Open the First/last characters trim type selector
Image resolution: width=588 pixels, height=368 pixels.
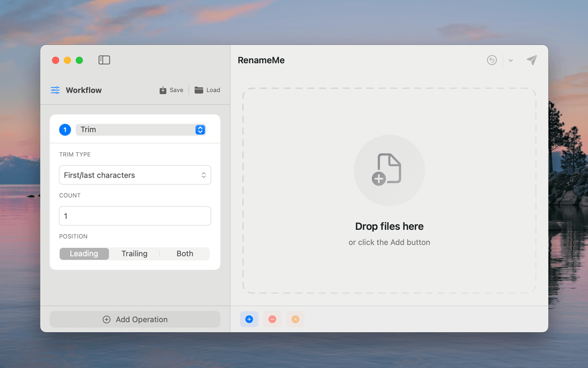(x=135, y=175)
